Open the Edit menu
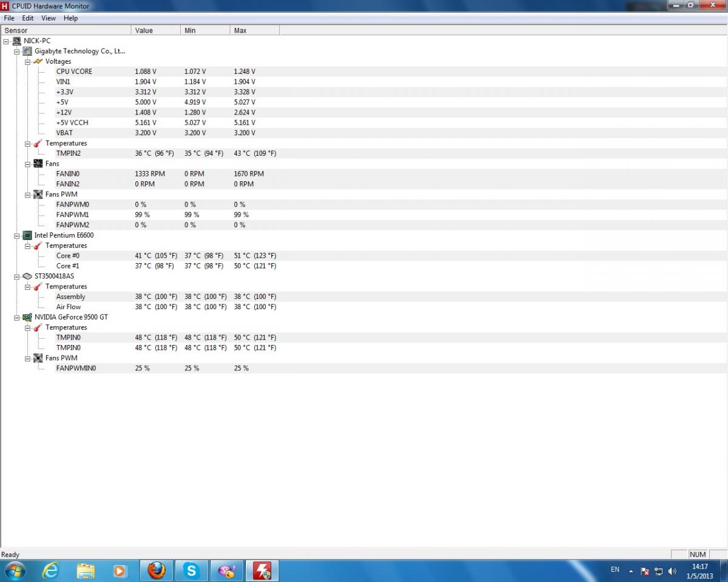Screen dimensions: 728x582 point(28,18)
